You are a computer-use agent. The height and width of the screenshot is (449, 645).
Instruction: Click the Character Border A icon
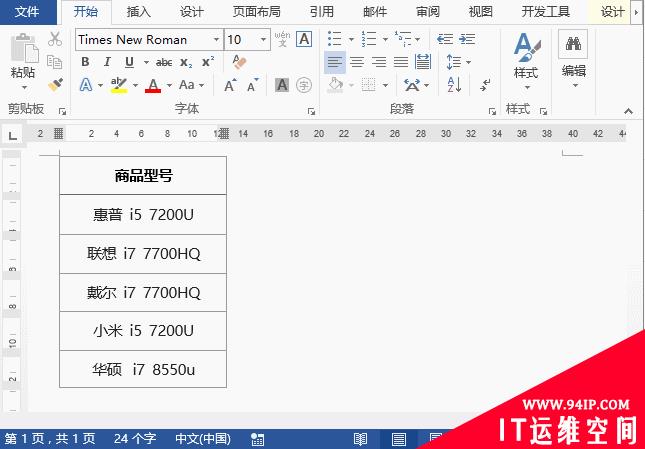[x=304, y=39]
